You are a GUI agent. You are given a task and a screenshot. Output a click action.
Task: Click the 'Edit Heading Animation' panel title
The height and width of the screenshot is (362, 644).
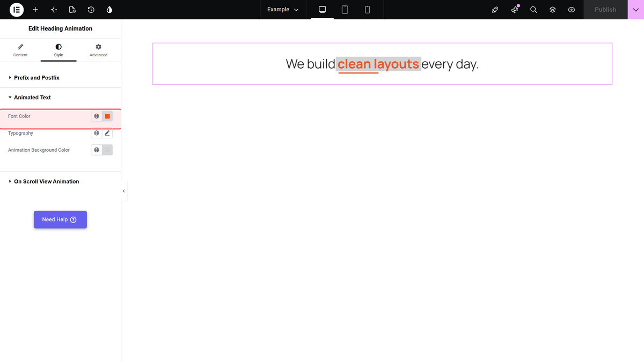tap(60, 28)
